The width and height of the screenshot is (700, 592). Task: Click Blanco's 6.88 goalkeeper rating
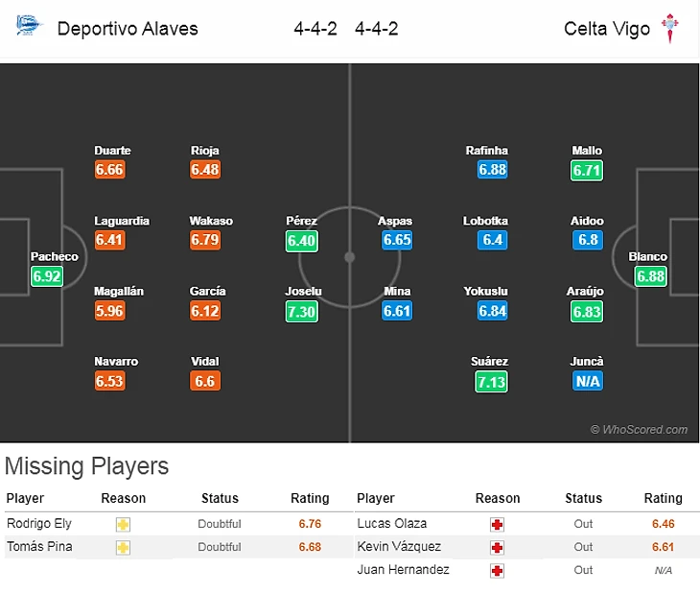pos(649,276)
